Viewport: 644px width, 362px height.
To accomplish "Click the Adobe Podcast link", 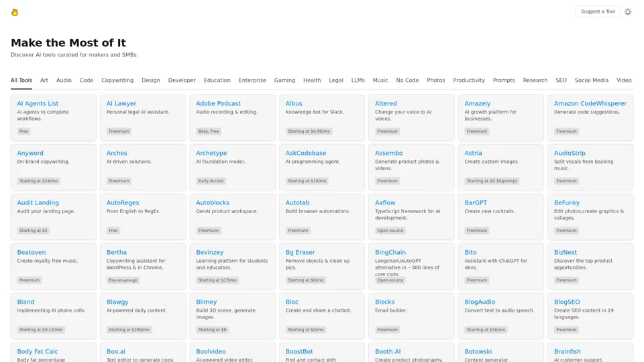I will click(218, 103).
